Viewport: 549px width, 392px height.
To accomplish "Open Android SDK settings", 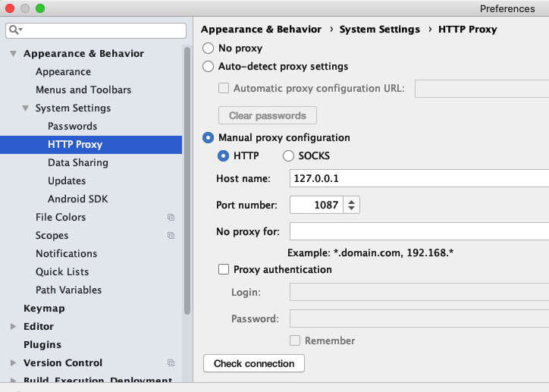I will (x=78, y=199).
